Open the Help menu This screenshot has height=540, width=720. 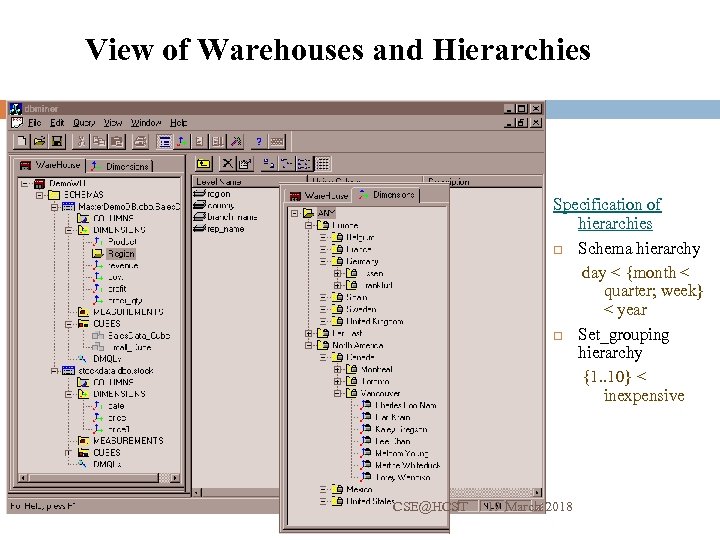[178, 123]
